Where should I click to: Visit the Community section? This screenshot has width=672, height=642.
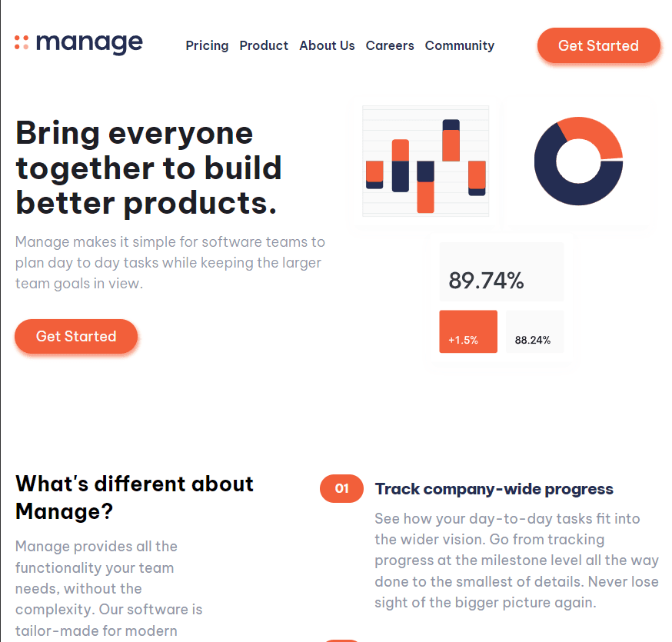pos(459,45)
